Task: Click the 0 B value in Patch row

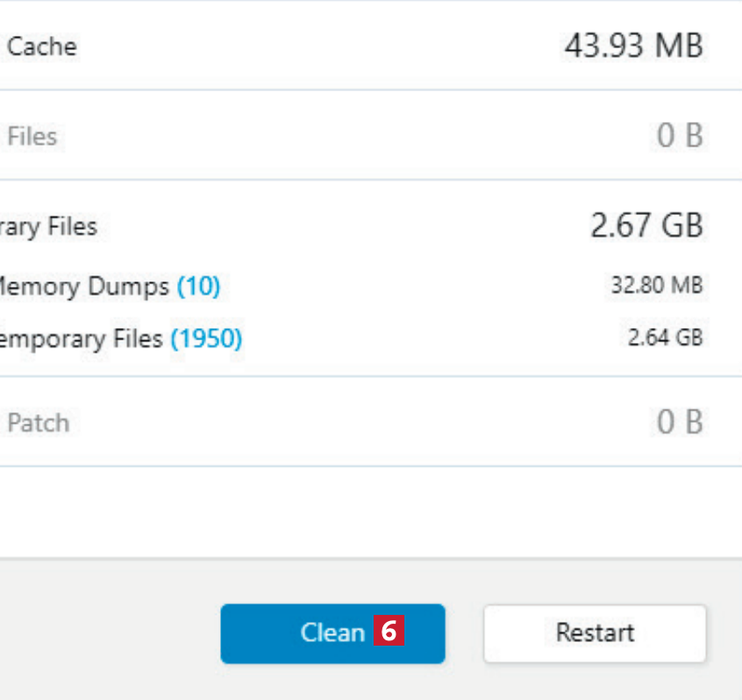Action: click(x=681, y=423)
